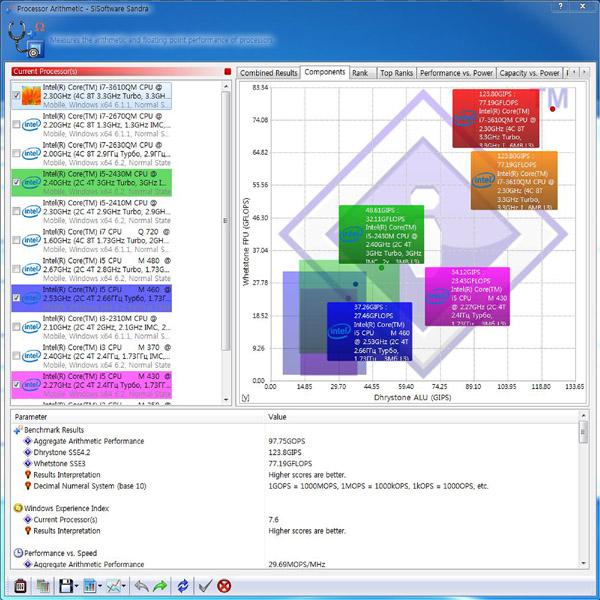Viewport: 600px width, 600px height.
Task: Click the help question mark button
Action: 561,6
